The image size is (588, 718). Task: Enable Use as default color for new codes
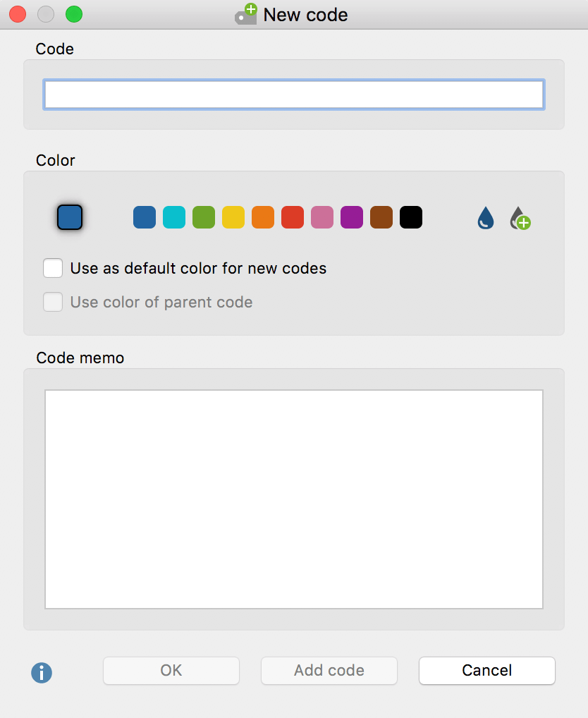[53, 268]
